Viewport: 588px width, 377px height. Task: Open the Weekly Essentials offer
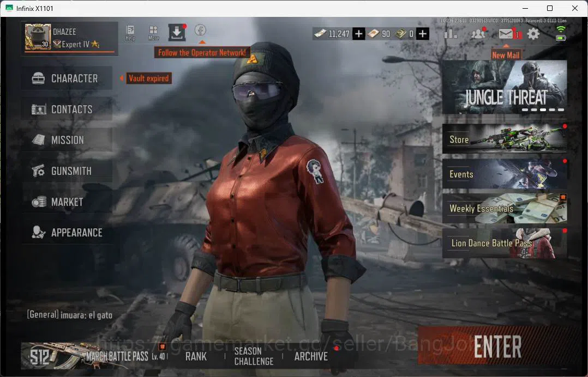pyautogui.click(x=505, y=208)
